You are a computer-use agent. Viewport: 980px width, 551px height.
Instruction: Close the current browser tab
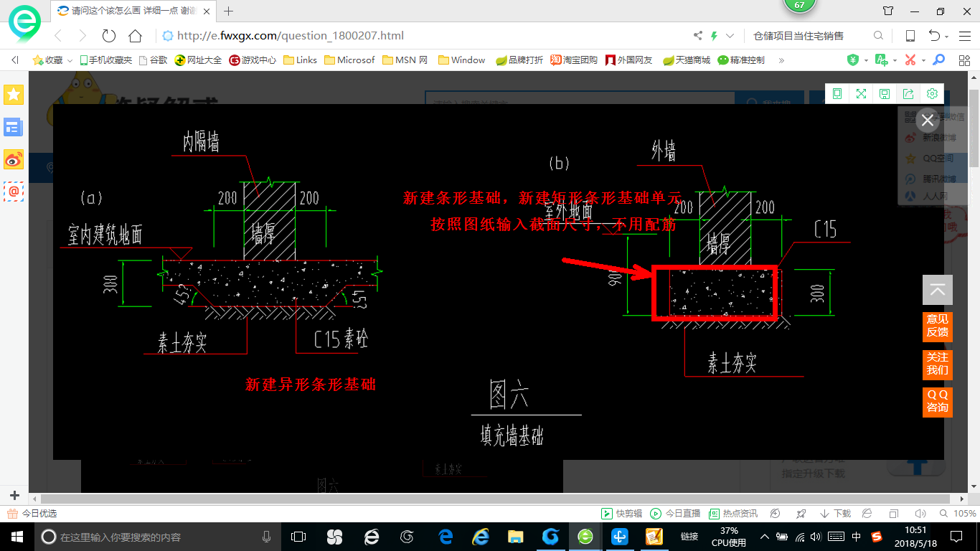207,11
